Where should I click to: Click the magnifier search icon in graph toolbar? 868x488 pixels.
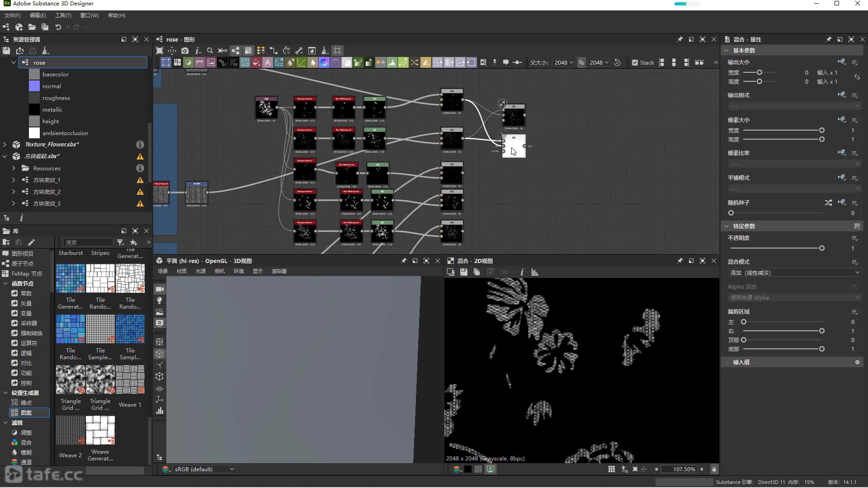[x=210, y=51]
